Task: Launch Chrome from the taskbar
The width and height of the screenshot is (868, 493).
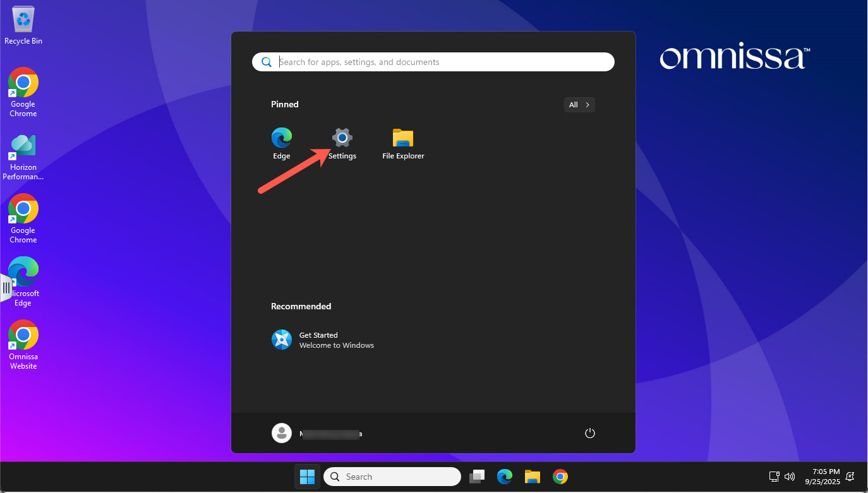Action: click(560, 477)
